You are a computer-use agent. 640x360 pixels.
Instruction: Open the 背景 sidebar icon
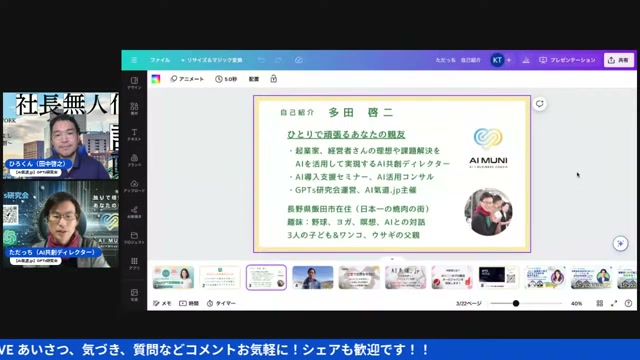tap(134, 294)
